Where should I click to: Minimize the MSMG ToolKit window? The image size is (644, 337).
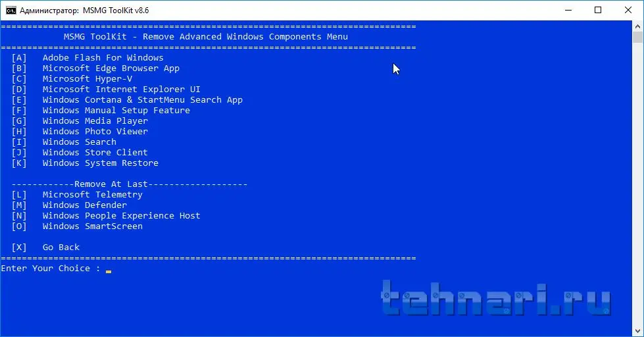point(568,11)
